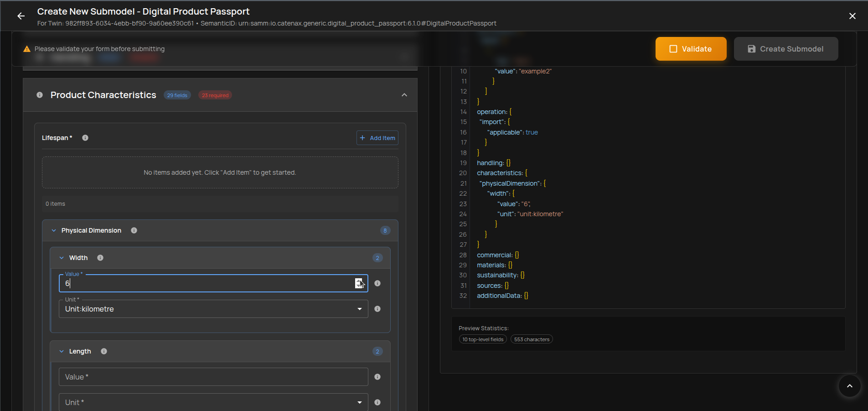Collapse the Physical Dimension group
Viewport: 868px width, 411px height.
(54, 230)
